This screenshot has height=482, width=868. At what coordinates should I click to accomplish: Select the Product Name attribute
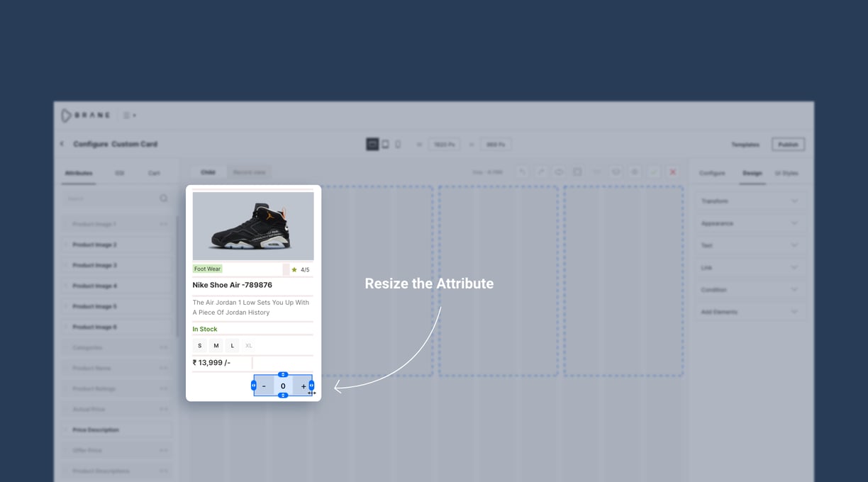tap(116, 368)
